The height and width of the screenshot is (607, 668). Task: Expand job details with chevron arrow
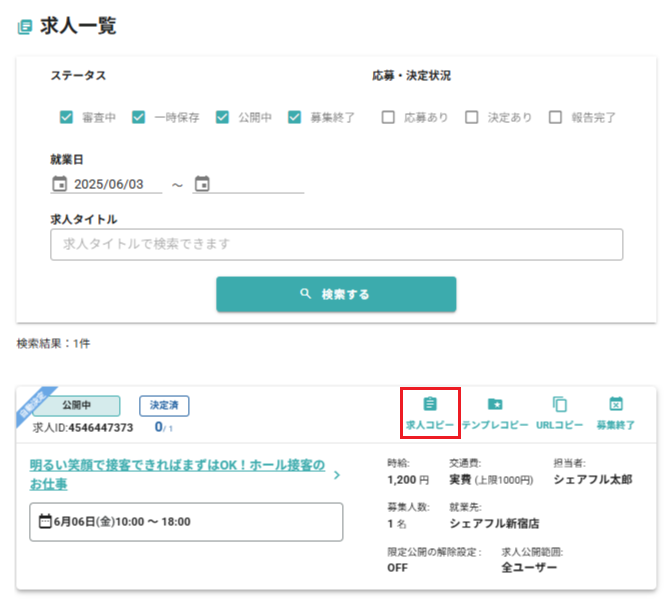(x=337, y=475)
